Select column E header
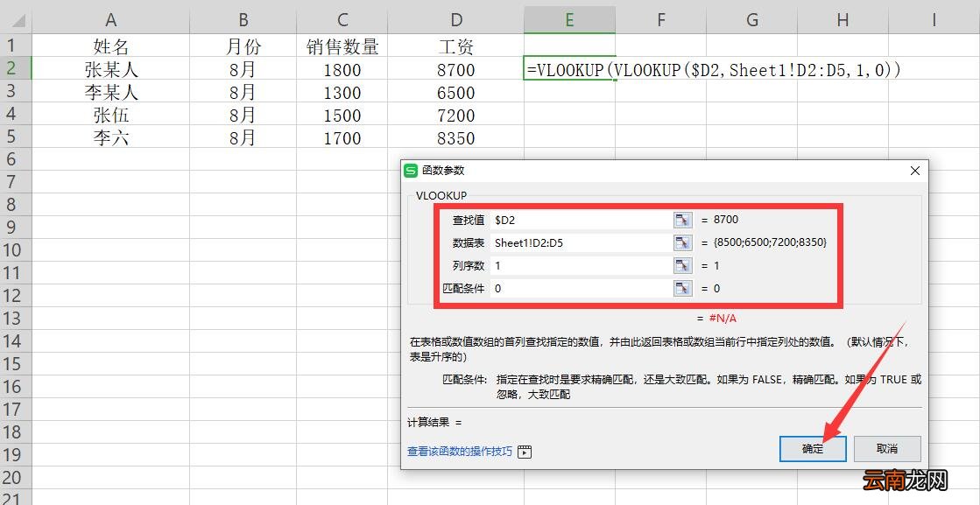 pyautogui.click(x=569, y=20)
